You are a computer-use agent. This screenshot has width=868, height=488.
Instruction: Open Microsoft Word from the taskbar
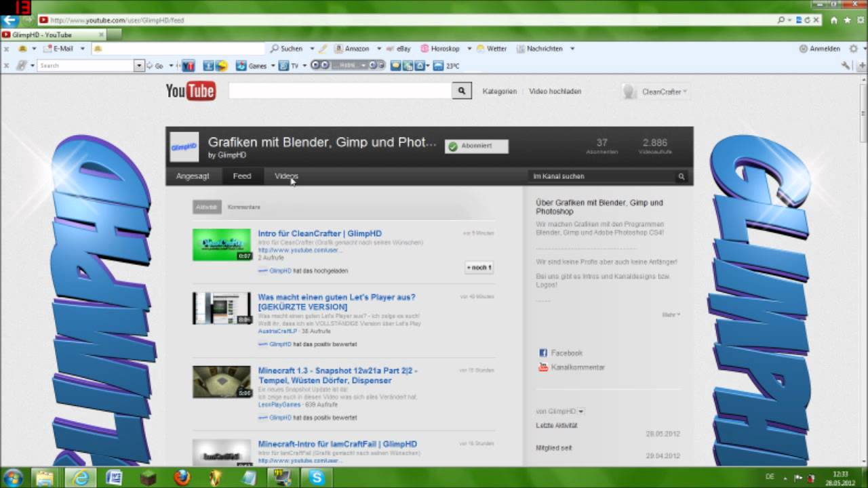coord(114,478)
